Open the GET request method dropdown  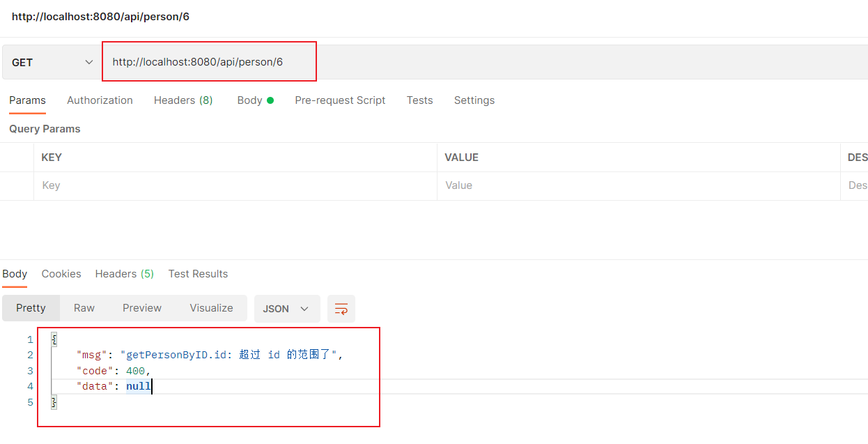point(50,61)
